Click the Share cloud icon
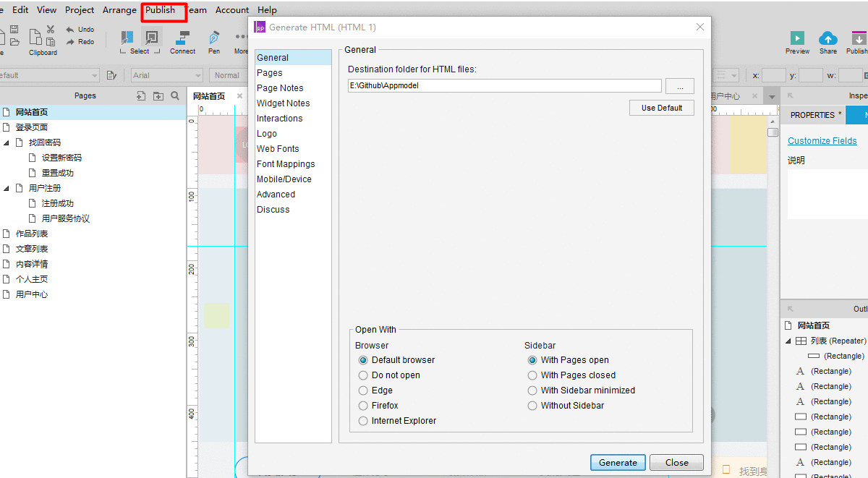868x478 pixels. tap(828, 38)
